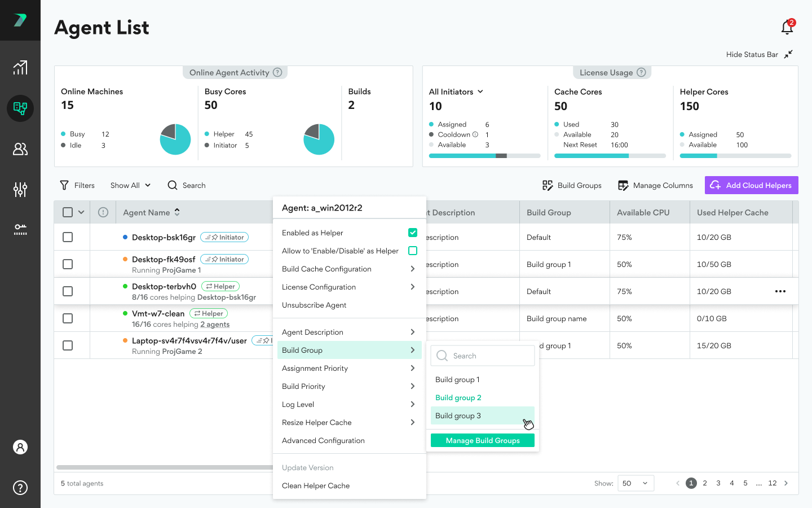812x508 pixels.
Task: Click the Hide Status Bar collapse icon
Action: [788, 54]
